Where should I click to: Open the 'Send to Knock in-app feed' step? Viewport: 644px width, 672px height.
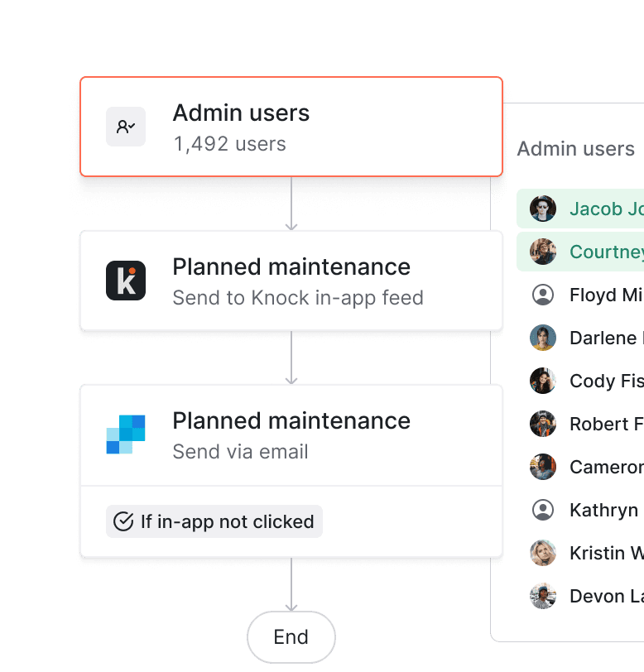pyautogui.click(x=291, y=280)
